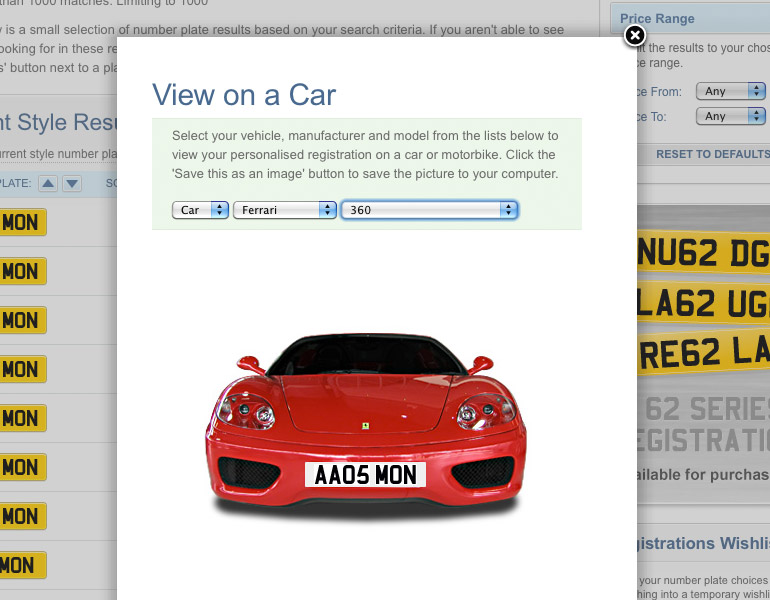Open the Car vehicle type dropdown
Image resolution: width=770 pixels, height=600 pixels.
tap(200, 210)
